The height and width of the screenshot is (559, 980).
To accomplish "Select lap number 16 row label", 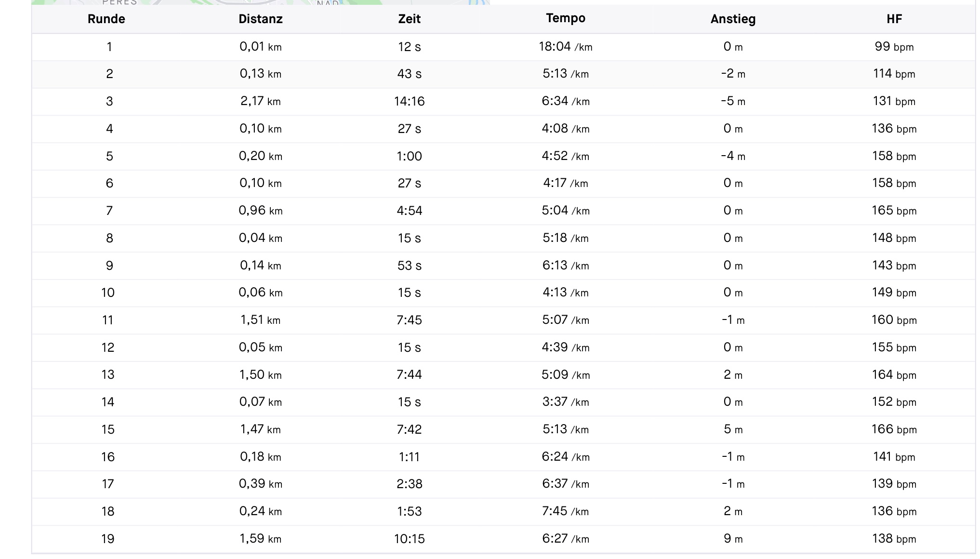I will (108, 457).
